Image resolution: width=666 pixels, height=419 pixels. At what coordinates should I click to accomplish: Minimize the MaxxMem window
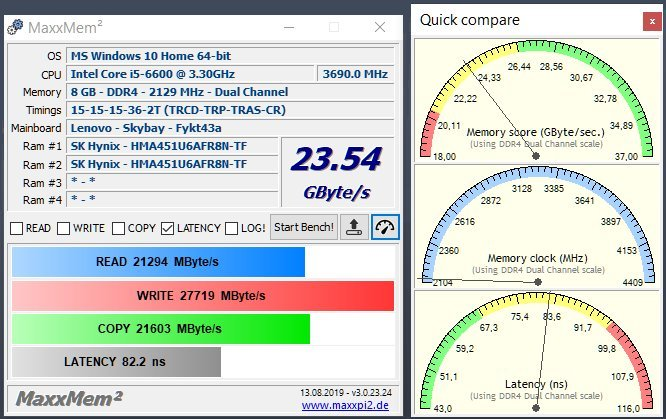point(289,27)
